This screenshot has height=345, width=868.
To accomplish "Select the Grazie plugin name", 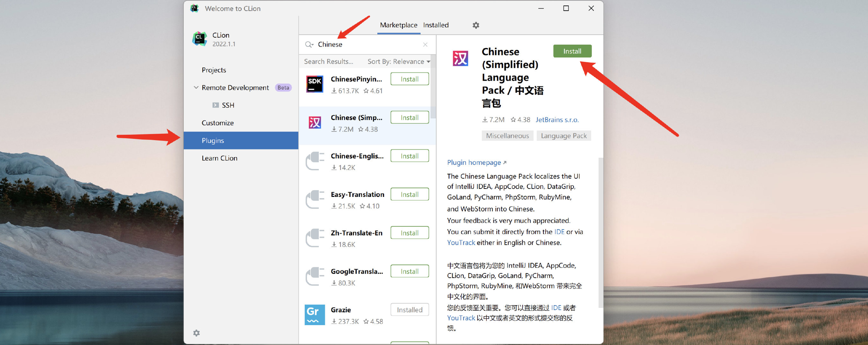I will (x=341, y=310).
